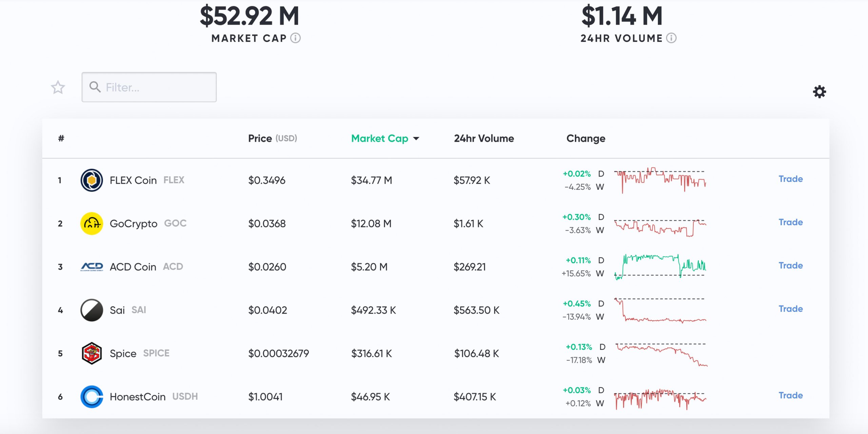The height and width of the screenshot is (434, 868).
Task: Click the FLEX Coin logo icon
Action: pos(92,180)
